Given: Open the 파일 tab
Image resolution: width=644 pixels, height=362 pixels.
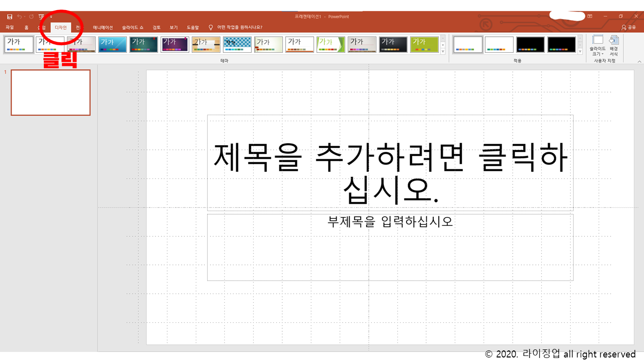Looking at the screenshot, I should point(10,27).
